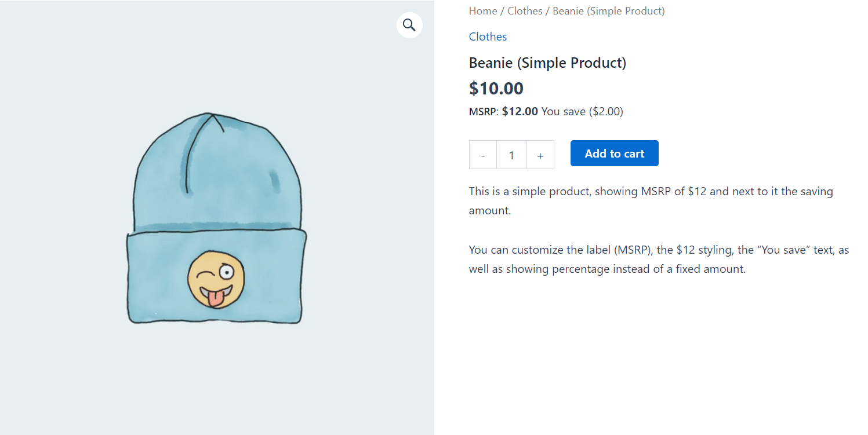Click the $10.00 sale price

pyautogui.click(x=496, y=89)
